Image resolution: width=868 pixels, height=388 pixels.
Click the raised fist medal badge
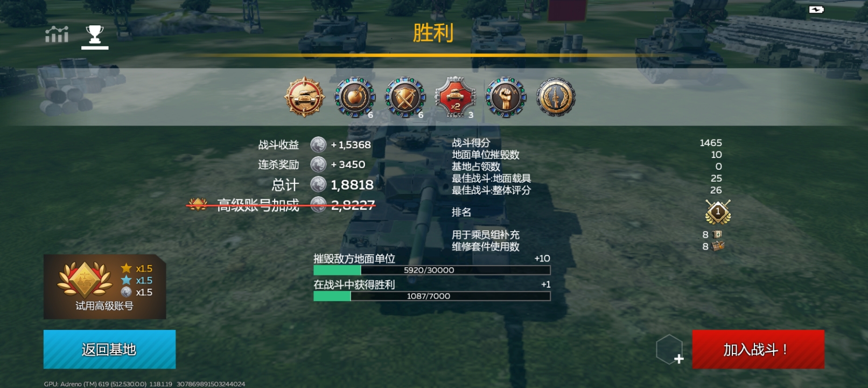[505, 97]
